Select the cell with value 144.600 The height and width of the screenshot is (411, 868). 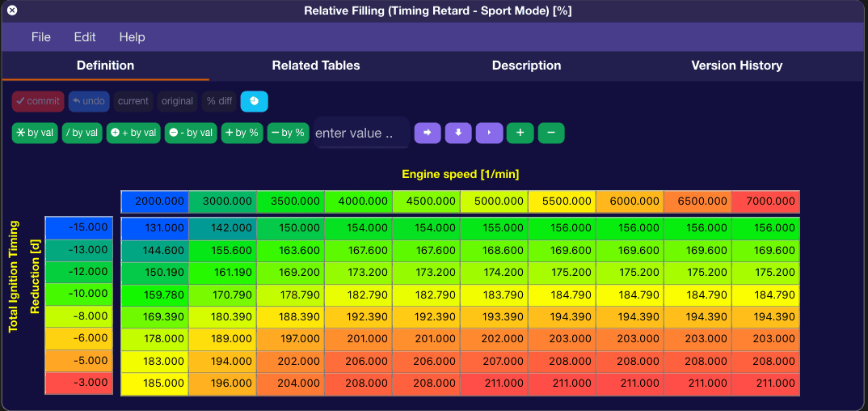(x=155, y=250)
